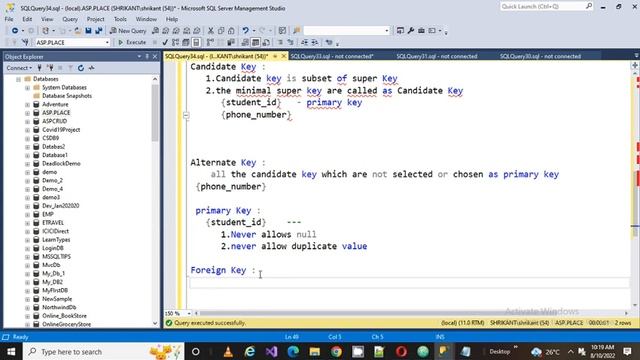The image size is (640, 360).
Task: Open the View menu
Action: click(47, 19)
